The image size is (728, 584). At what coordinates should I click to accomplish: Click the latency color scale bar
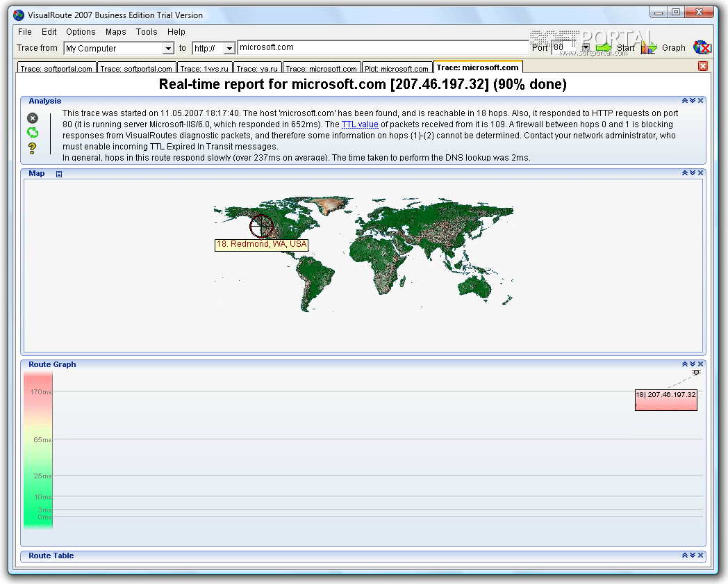tap(38, 450)
